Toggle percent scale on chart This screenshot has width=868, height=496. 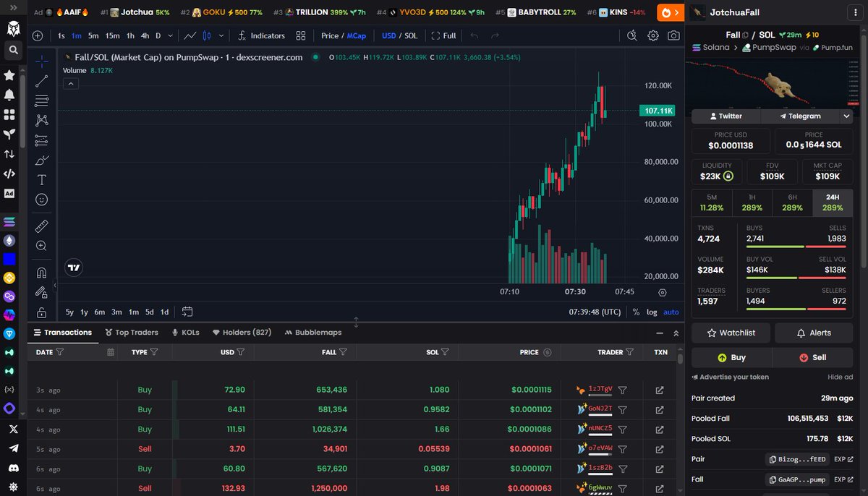click(636, 312)
